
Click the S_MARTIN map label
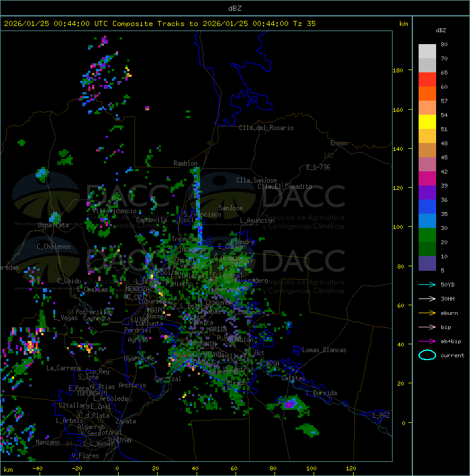pyautogui.click(x=213, y=330)
